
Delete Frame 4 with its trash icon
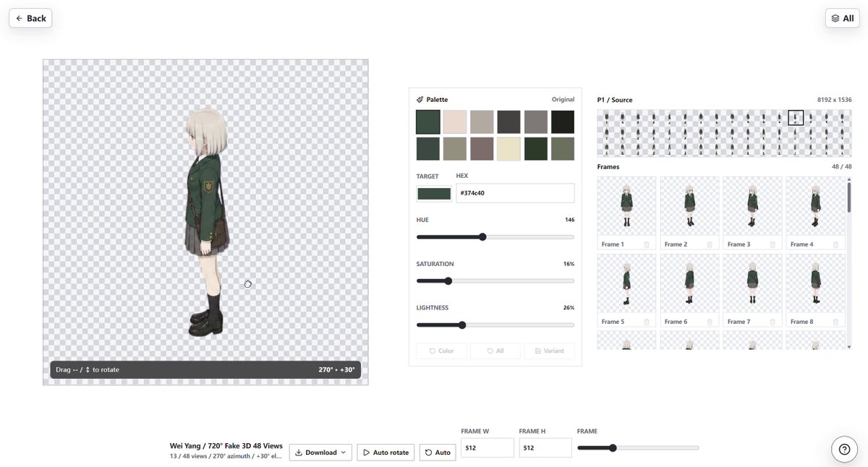tap(835, 244)
